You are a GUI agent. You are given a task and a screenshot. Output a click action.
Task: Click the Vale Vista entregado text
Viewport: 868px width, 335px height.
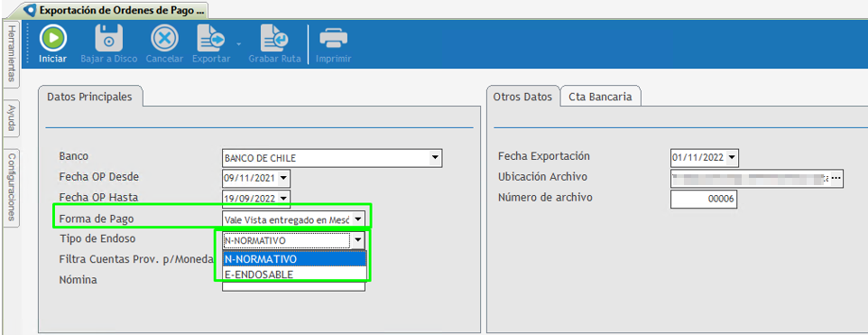click(287, 219)
